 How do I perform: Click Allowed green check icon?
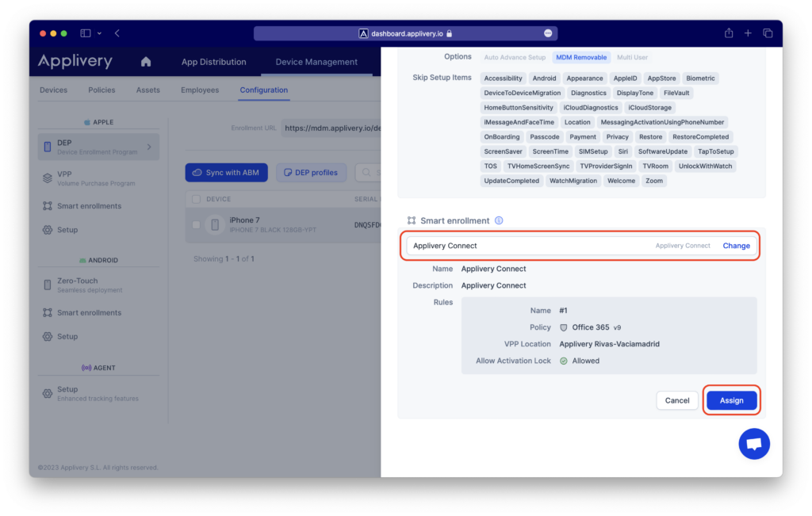click(564, 361)
